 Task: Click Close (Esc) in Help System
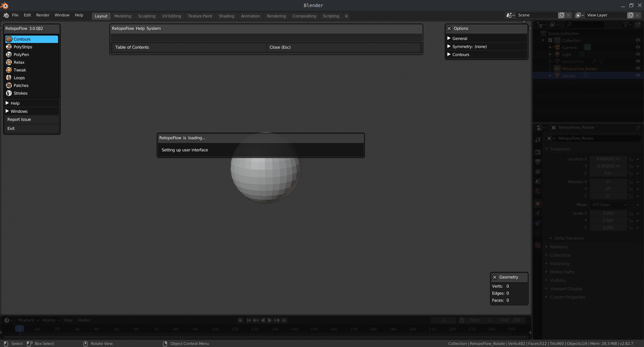click(344, 47)
